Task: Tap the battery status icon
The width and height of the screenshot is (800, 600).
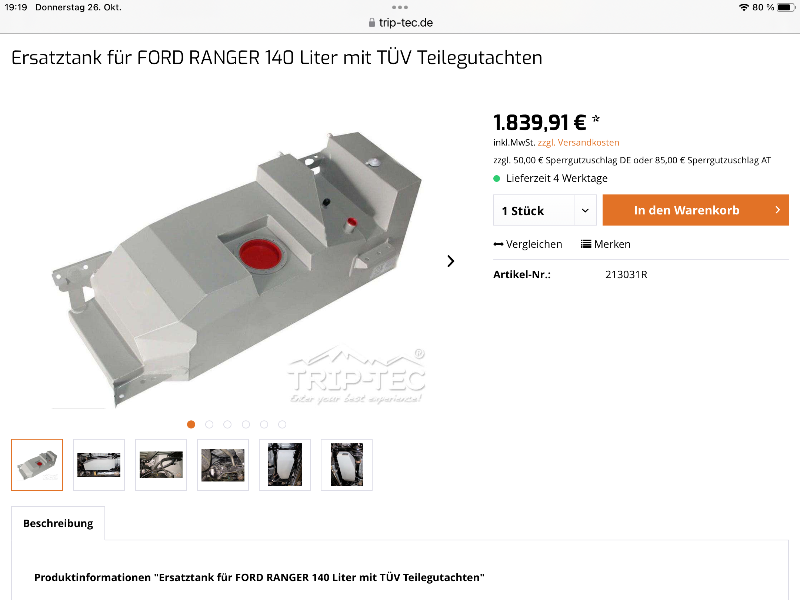Action: tap(786, 7)
